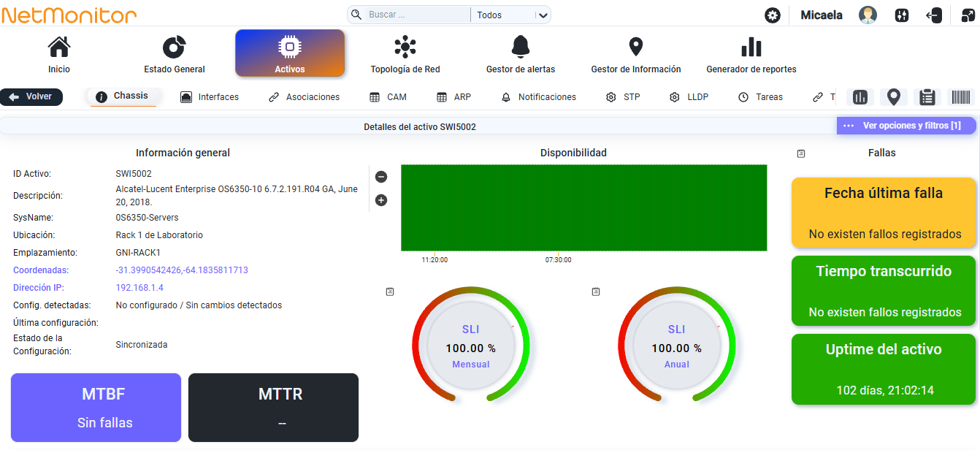Click the Volver back button
The image size is (980, 450).
click(x=31, y=97)
